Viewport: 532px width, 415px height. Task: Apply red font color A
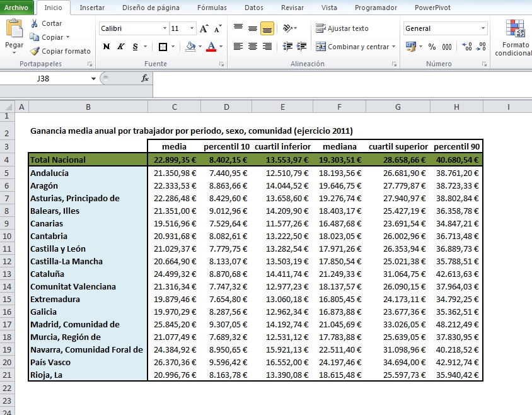211,47
